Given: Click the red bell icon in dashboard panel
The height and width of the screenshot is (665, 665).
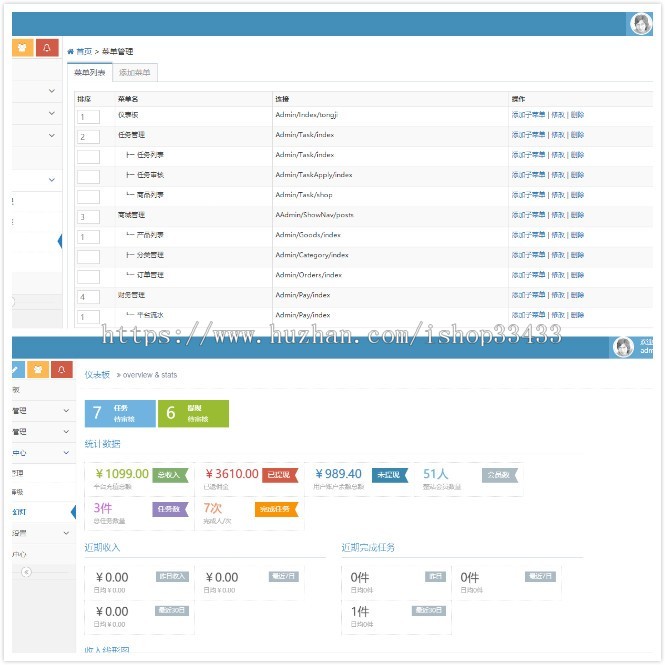Looking at the screenshot, I should [61, 369].
